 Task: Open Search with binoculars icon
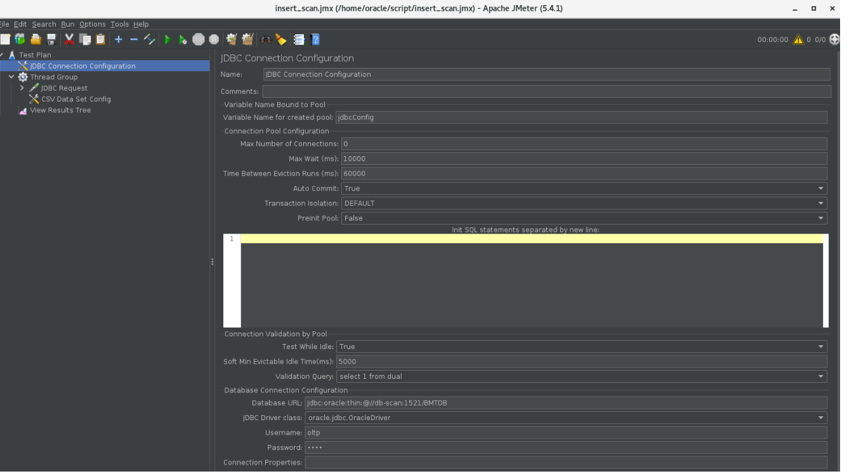point(265,39)
